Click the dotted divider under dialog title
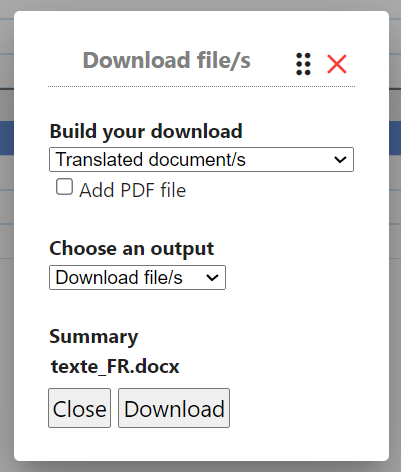The image size is (401, 472). tap(201, 86)
